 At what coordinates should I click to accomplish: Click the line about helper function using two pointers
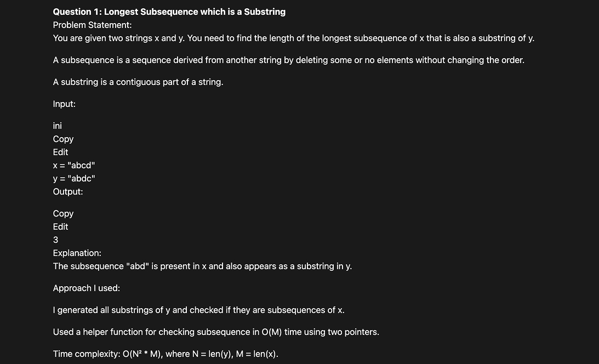click(216, 332)
